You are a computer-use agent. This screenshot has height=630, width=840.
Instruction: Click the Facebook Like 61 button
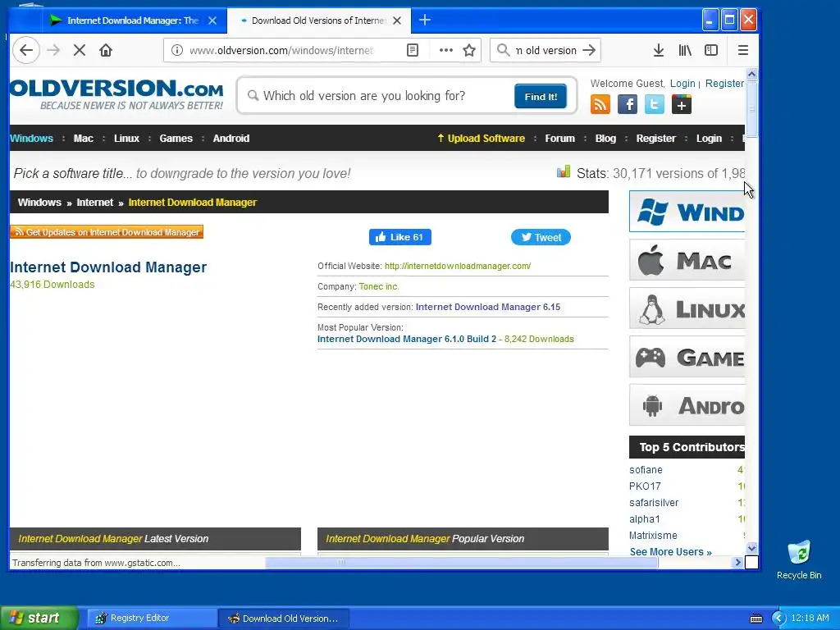(x=399, y=237)
